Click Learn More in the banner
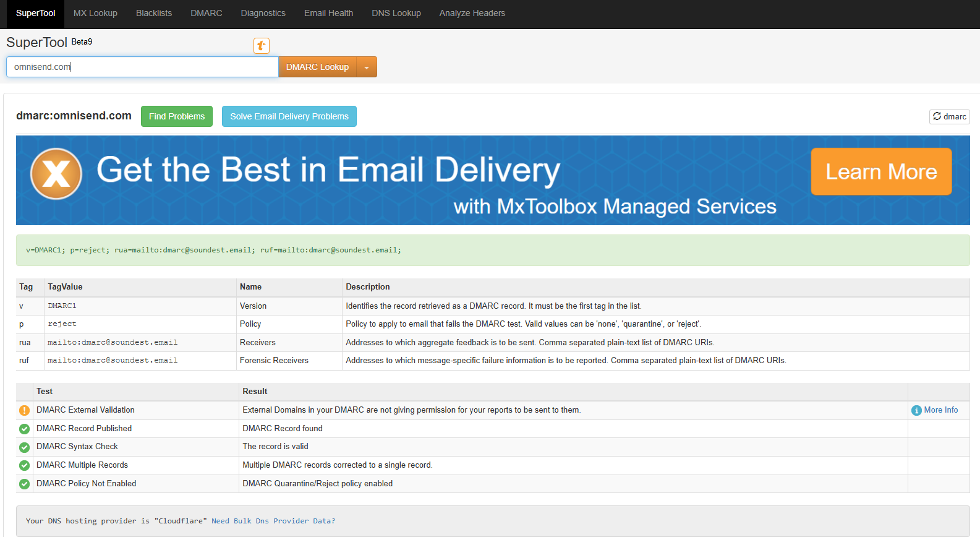Screen dimensions: 980x537 click(881, 171)
